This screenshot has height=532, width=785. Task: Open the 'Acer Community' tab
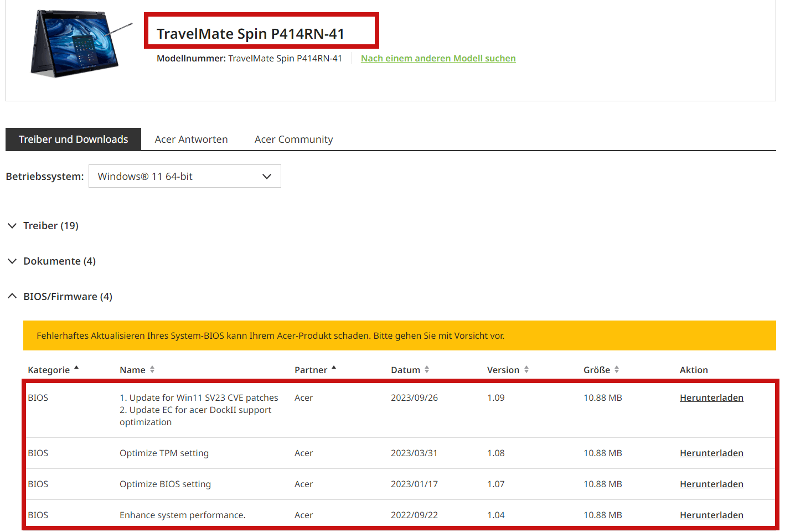(293, 140)
